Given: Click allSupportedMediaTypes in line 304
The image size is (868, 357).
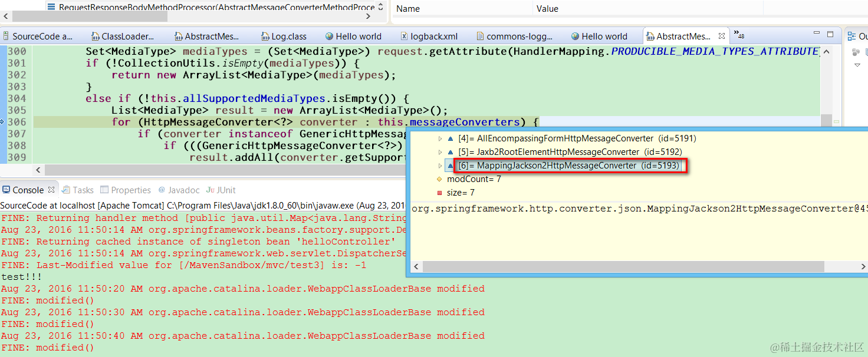Looking at the screenshot, I should click(x=254, y=98).
